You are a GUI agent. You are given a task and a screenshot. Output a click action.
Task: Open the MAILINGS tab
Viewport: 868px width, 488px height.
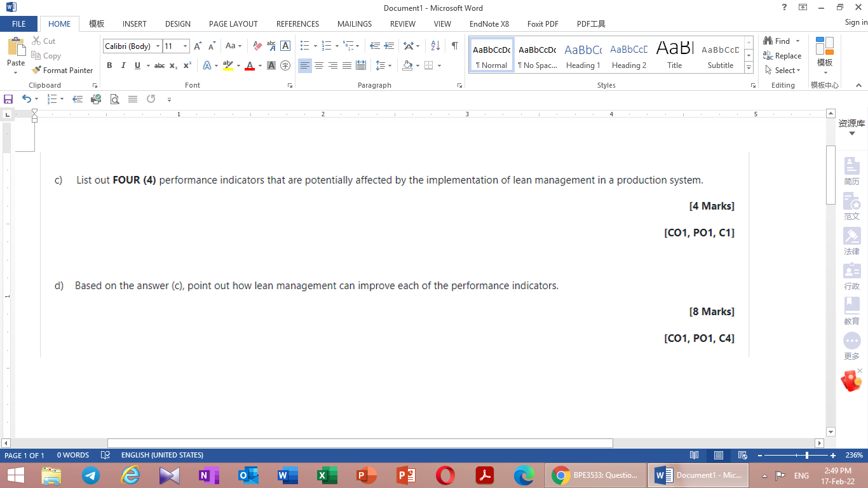[354, 24]
